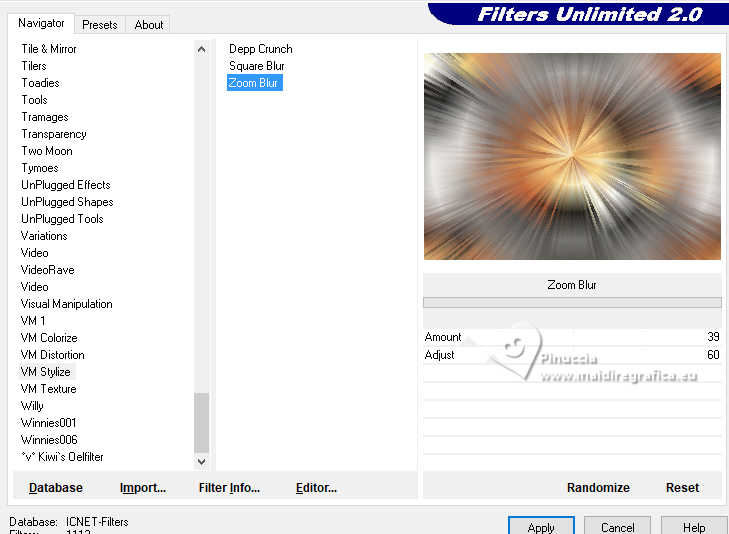Select the Two Moon category
The height and width of the screenshot is (534, 729).
pyautogui.click(x=47, y=151)
